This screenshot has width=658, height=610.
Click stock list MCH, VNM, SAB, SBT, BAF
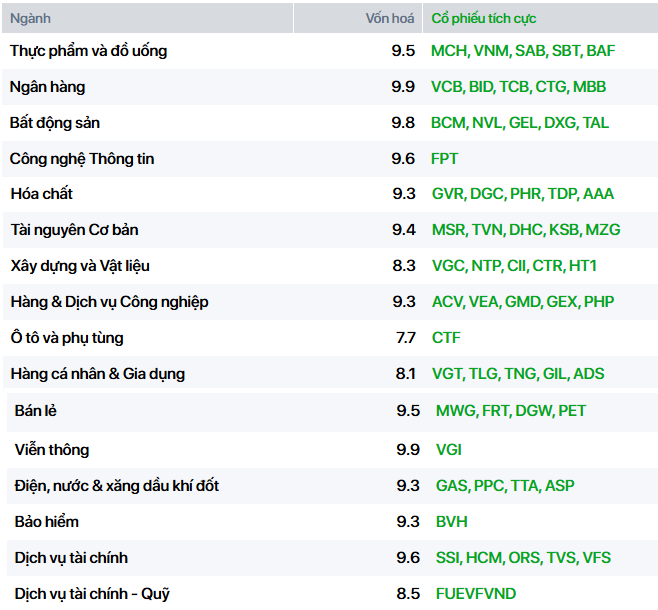point(523,51)
